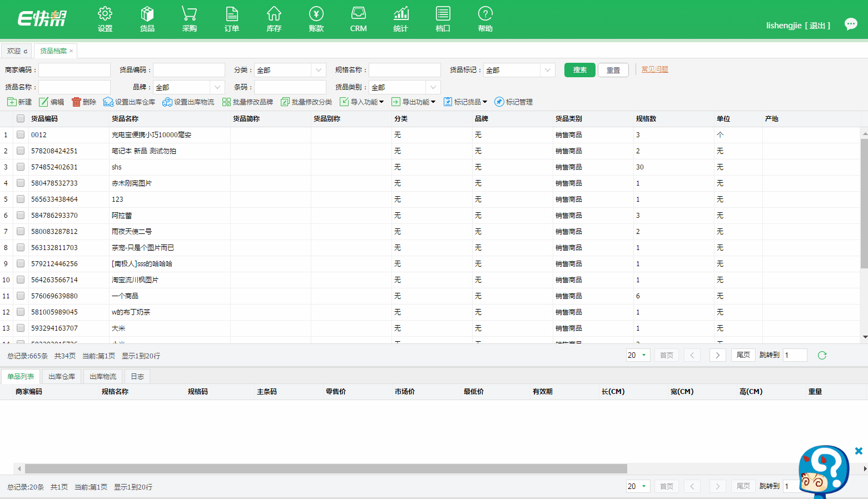Viewport: 868px width, 499px height.
Task: Click the green 搜索 button
Action: [x=580, y=70]
